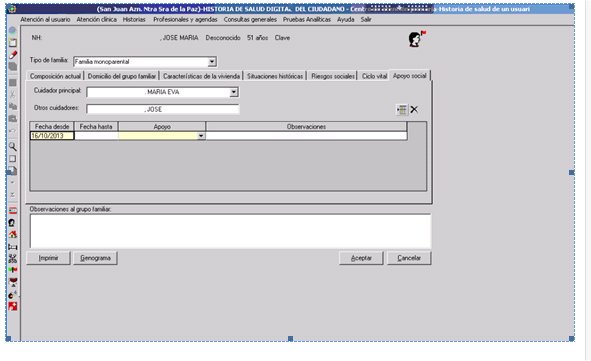Open the Historias menu
The image size is (591, 361).
[134, 20]
